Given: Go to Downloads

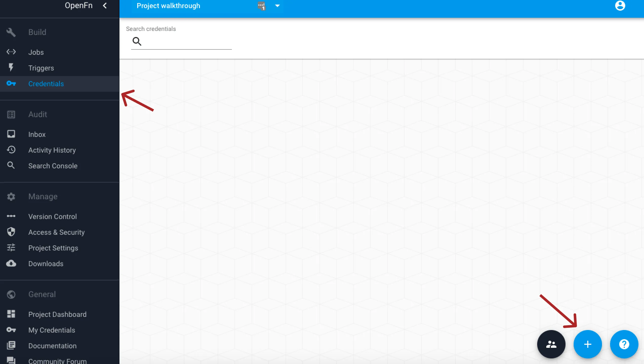Looking at the screenshot, I should click(x=59, y=264).
